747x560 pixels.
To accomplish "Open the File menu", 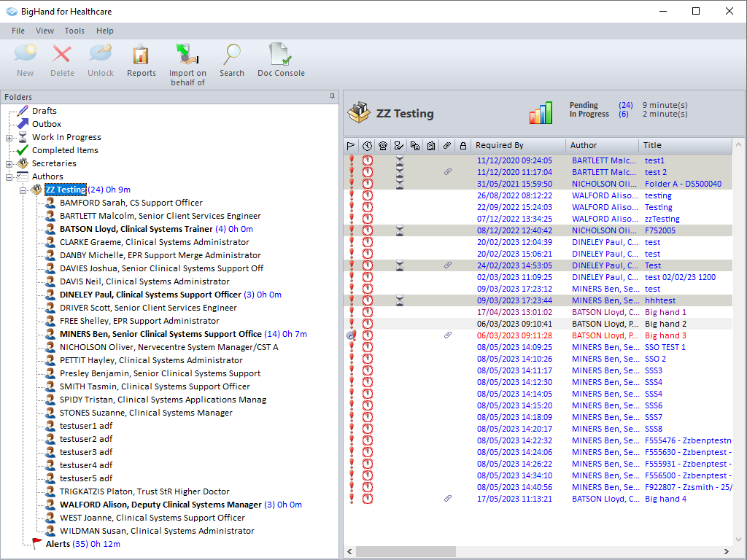I will pos(18,31).
